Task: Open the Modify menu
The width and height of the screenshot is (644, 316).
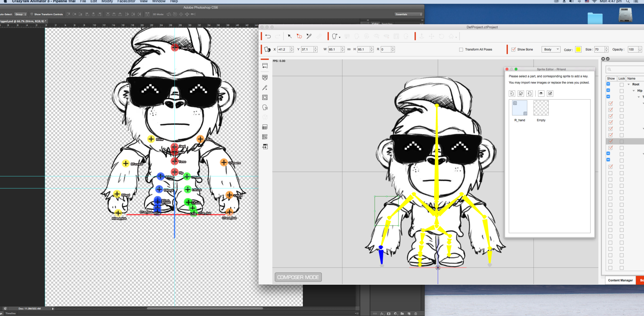Action: [107, 1]
